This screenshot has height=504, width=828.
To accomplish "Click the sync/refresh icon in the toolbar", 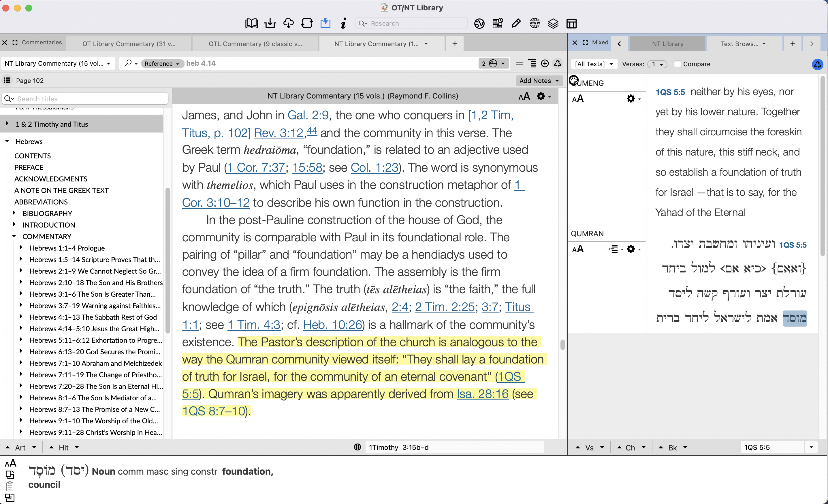I will (307, 23).
